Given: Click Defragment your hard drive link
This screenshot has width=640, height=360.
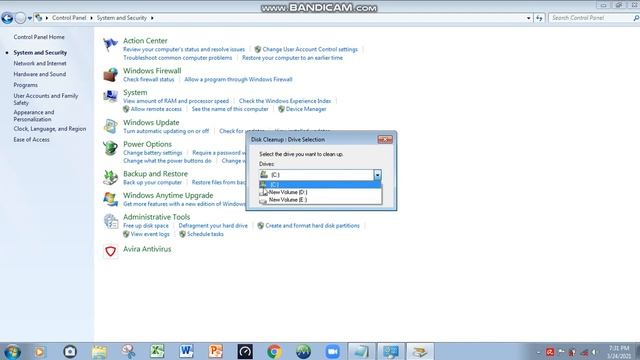Looking at the screenshot, I should coord(213,226).
